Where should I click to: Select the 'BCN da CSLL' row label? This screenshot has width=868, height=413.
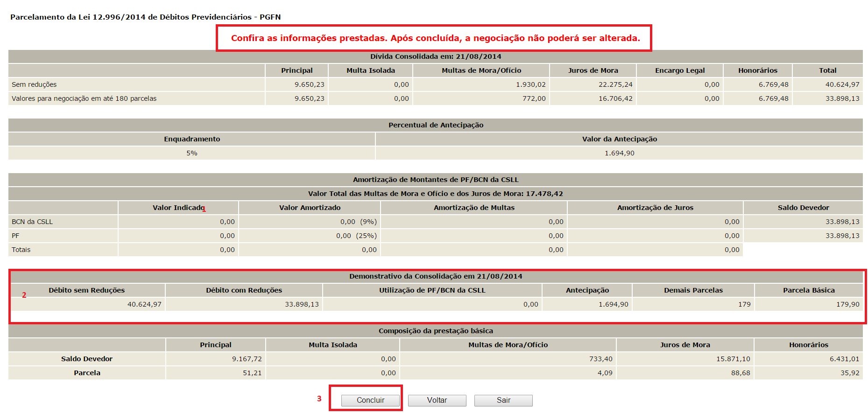[32, 222]
